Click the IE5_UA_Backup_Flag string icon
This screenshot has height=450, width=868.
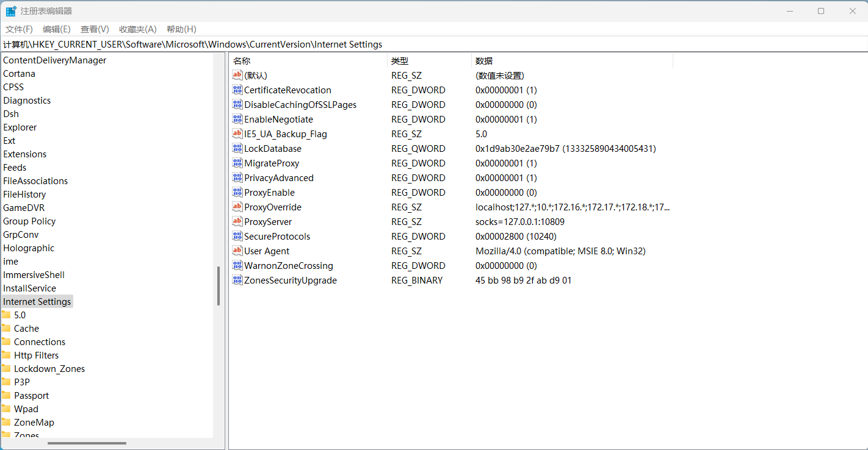[237, 134]
